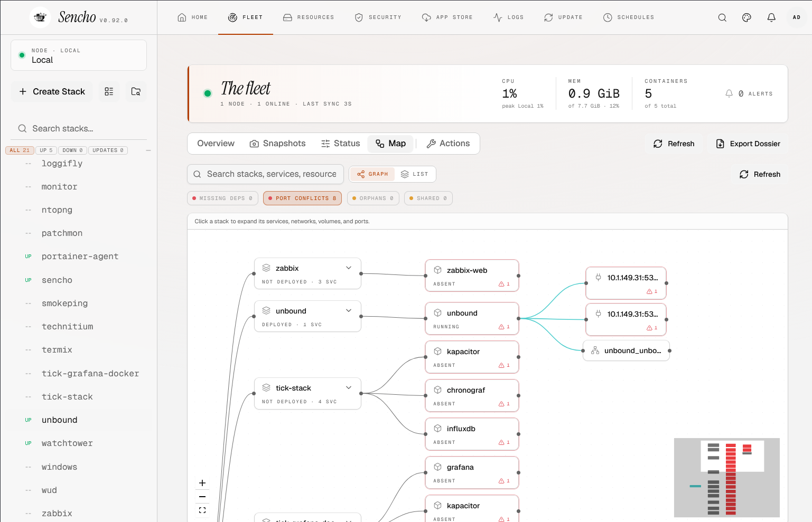This screenshot has width=812, height=522.
Task: Fit the graph view to screen
Action: click(x=202, y=510)
